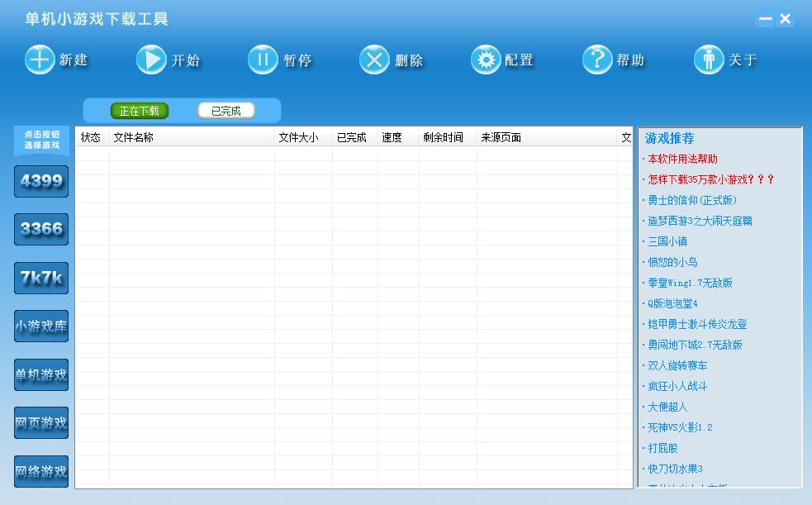Select the 4399 game site button

coord(41,181)
